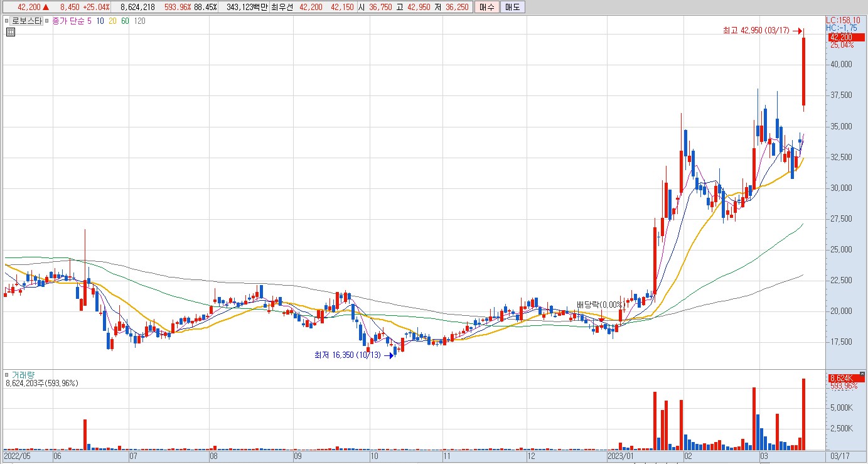Select the 20-day moving average legend
This screenshot has width=868, height=464.
[113, 21]
